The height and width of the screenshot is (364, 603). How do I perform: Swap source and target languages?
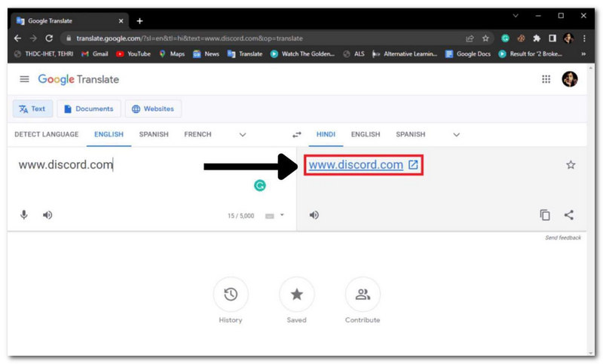296,135
